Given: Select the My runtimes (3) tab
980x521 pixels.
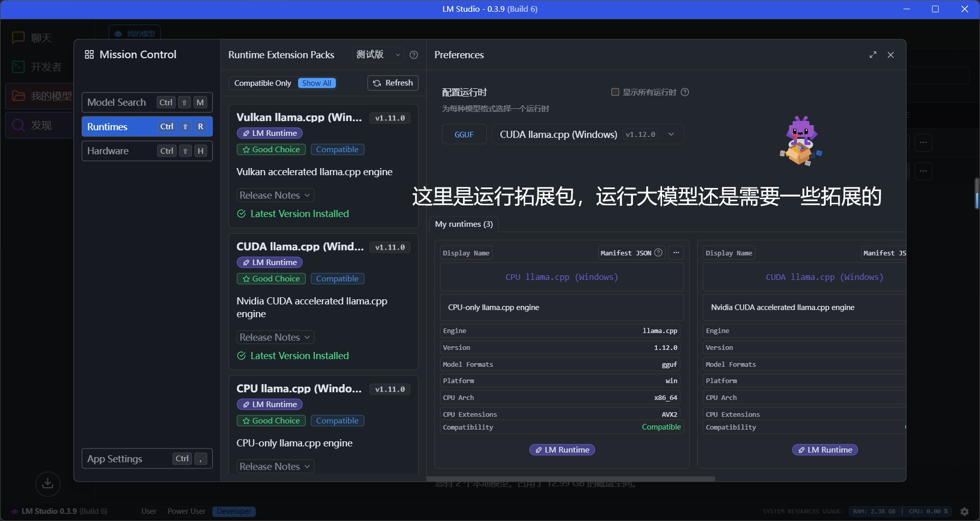Looking at the screenshot, I should (x=464, y=224).
